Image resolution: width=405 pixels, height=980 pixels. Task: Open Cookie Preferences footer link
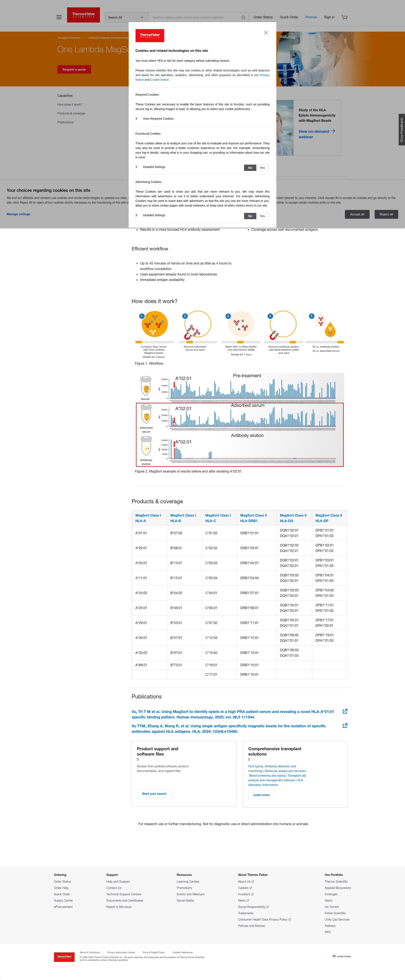[x=182, y=952]
